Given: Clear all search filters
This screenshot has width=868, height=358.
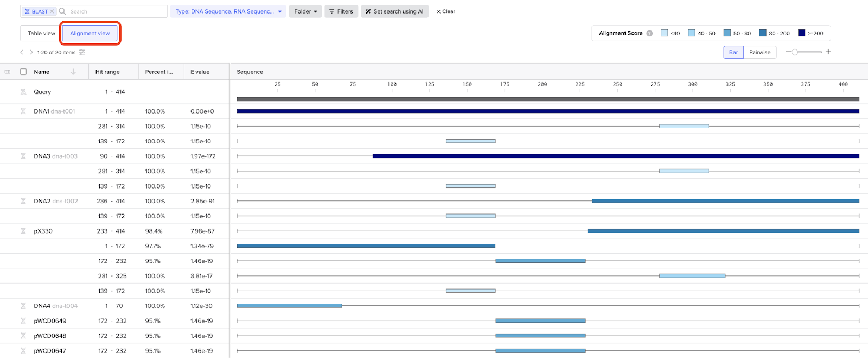Looking at the screenshot, I should coord(445,11).
